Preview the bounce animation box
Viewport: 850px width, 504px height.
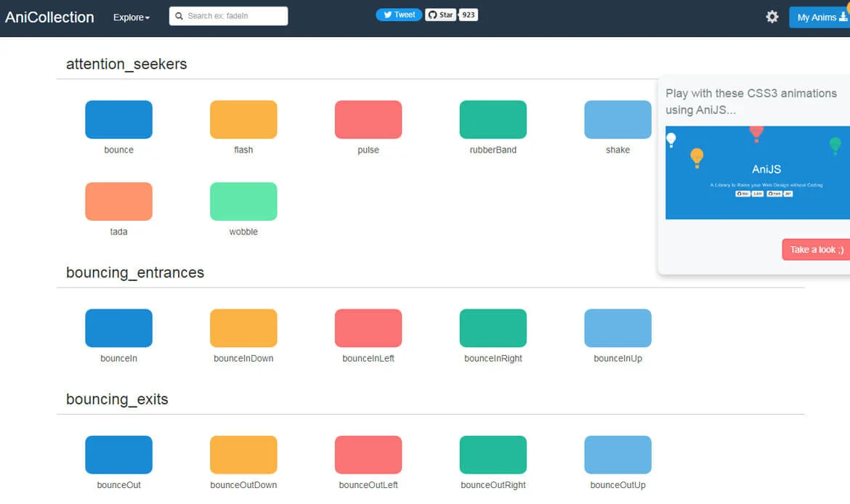[118, 120]
